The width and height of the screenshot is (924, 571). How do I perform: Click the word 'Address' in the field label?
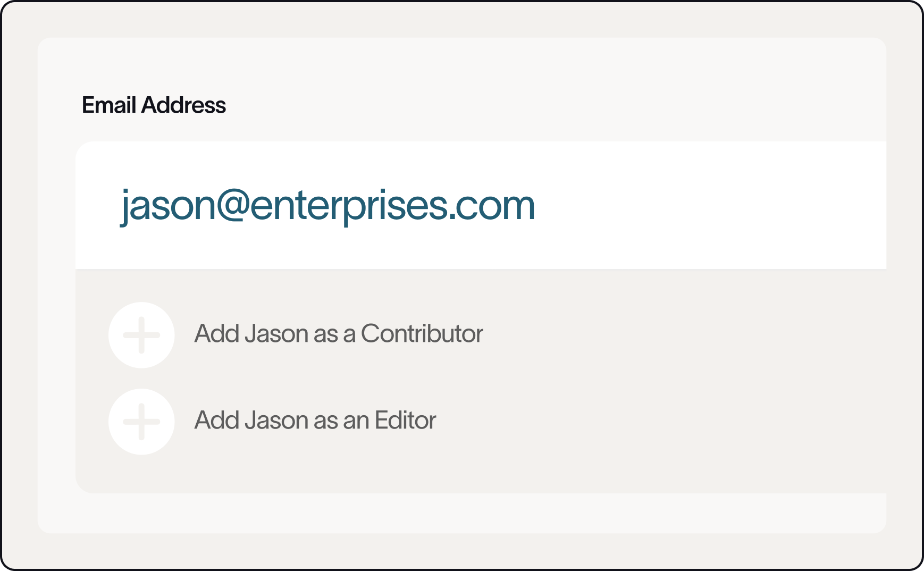click(183, 105)
